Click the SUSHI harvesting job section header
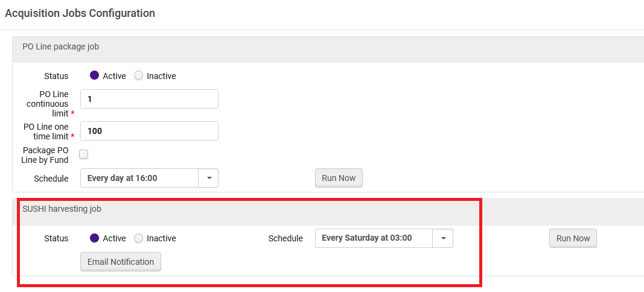Viewport: 644px width, 292px height. point(62,209)
